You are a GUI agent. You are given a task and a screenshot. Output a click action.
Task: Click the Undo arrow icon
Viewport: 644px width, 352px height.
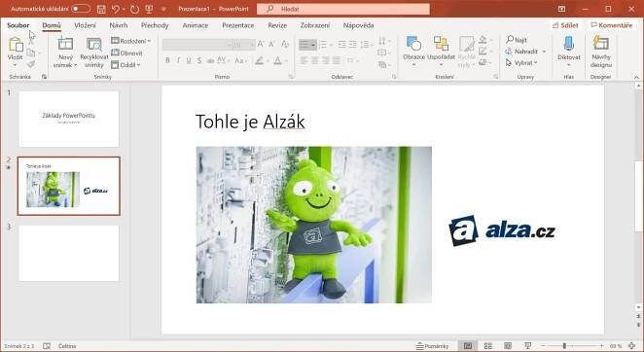point(116,9)
